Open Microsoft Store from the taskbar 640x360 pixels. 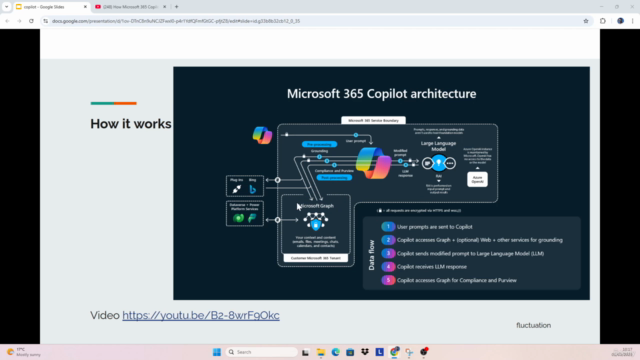(350, 352)
